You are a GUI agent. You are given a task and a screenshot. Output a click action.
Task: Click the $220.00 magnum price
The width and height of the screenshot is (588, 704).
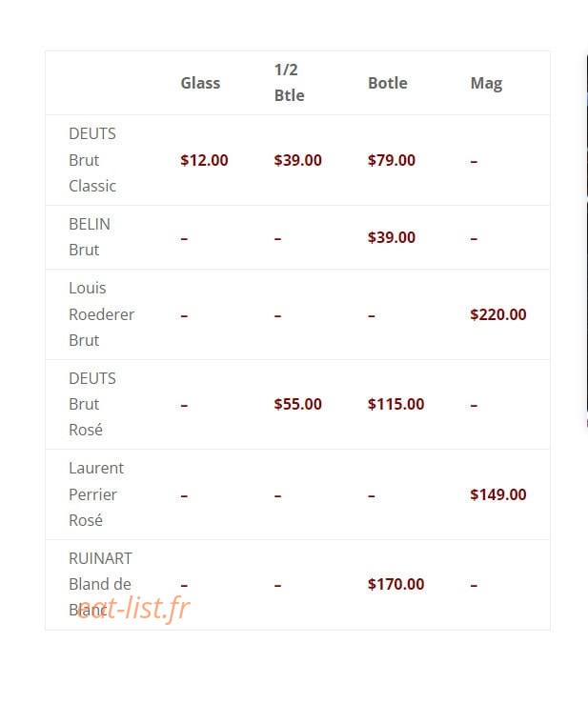(x=498, y=314)
